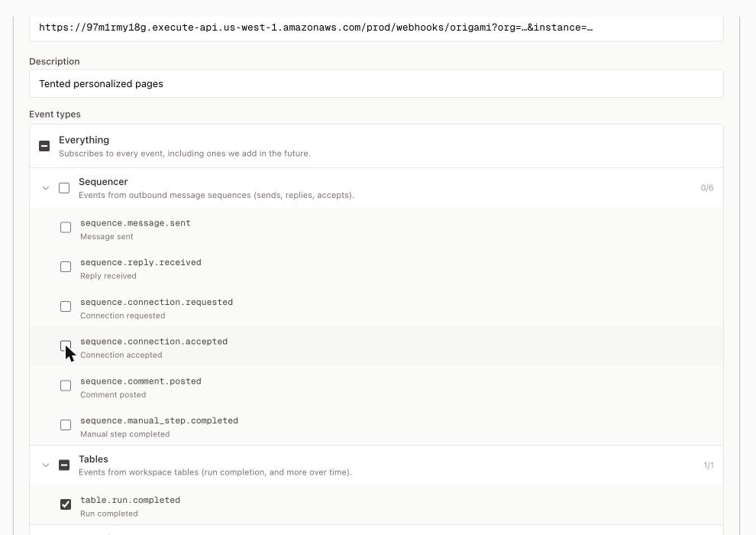Click the 1/1 Tables count
756x535 pixels.
click(708, 465)
